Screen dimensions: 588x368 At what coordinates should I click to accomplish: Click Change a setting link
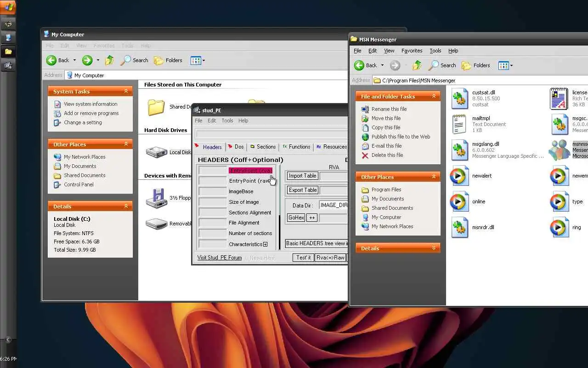tap(83, 122)
